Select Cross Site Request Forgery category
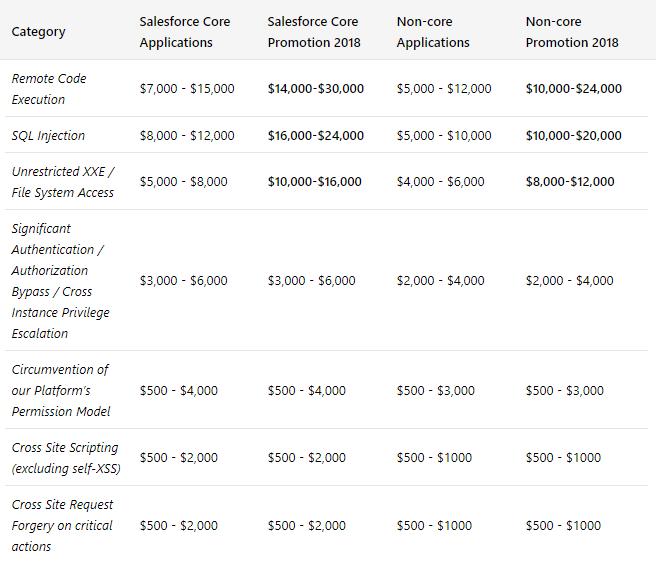The width and height of the screenshot is (656, 567). (62, 525)
